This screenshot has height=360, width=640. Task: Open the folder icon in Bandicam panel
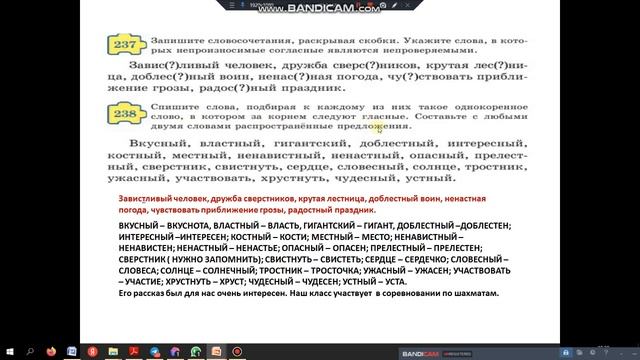(x=579, y=352)
